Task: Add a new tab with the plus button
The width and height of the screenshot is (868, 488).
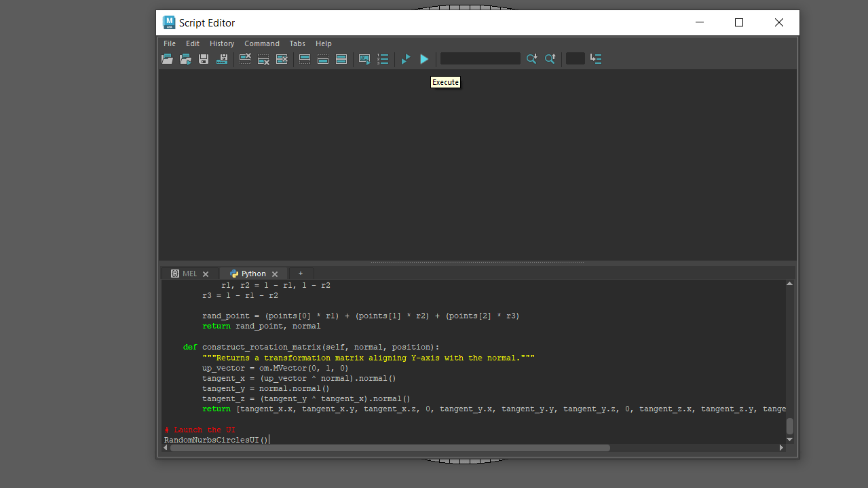Action: tap(301, 273)
